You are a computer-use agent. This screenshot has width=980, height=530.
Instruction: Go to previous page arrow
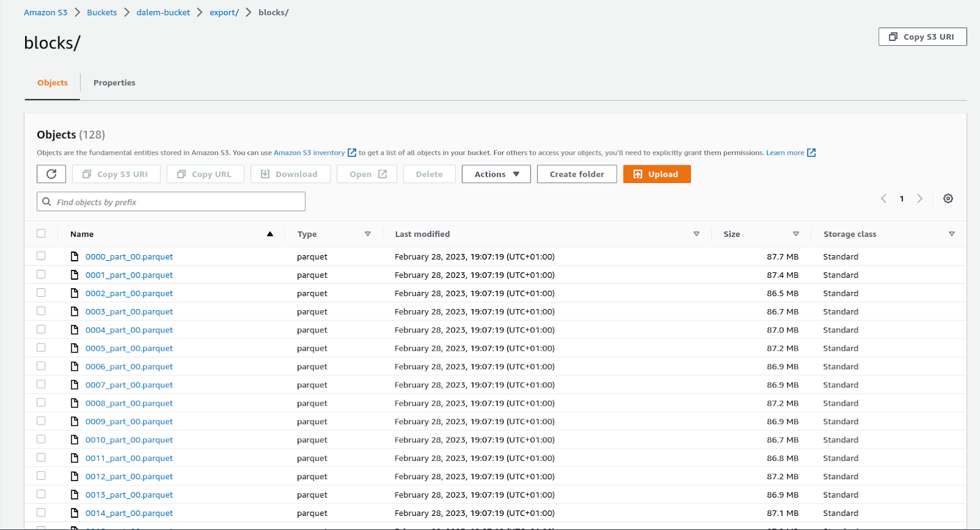coord(884,199)
